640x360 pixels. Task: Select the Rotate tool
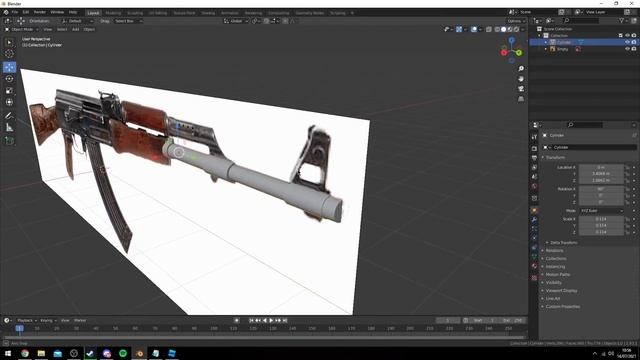click(x=9, y=79)
